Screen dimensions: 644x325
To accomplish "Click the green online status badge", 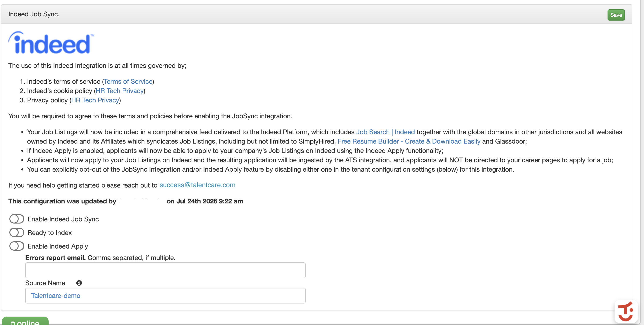I will [25, 321].
